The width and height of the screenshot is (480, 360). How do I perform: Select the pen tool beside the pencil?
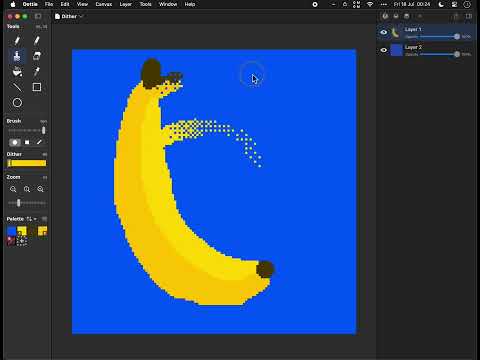tap(37, 40)
